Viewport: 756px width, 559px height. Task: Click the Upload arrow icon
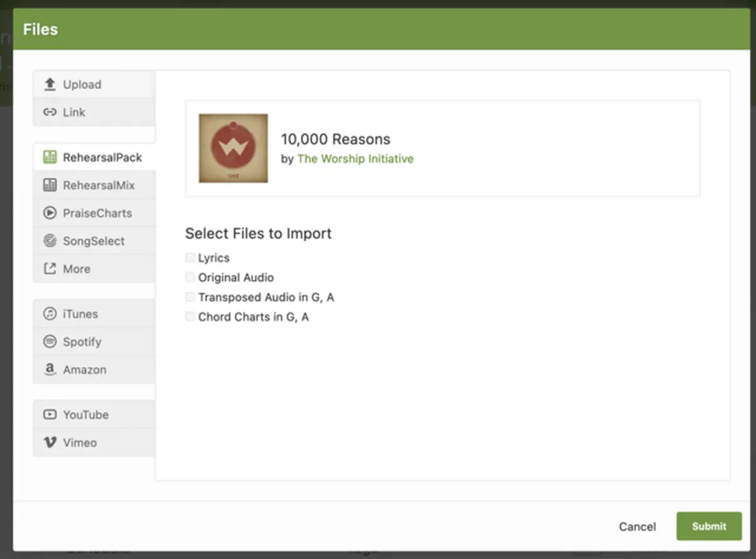click(x=50, y=84)
